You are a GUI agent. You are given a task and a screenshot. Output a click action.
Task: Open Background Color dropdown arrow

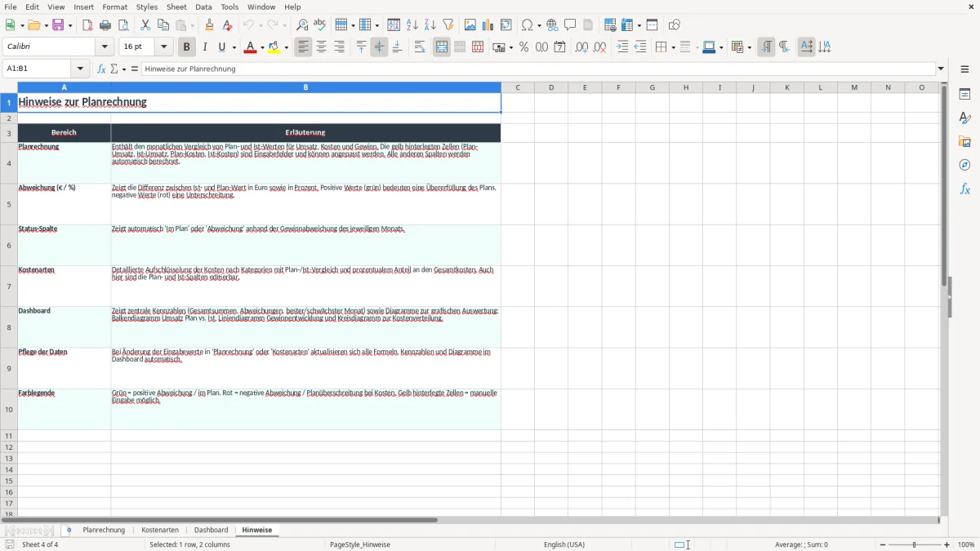287,47
